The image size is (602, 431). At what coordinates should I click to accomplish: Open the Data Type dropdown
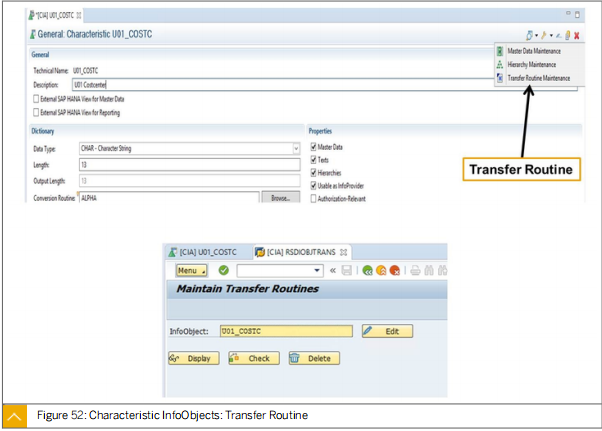(296, 149)
